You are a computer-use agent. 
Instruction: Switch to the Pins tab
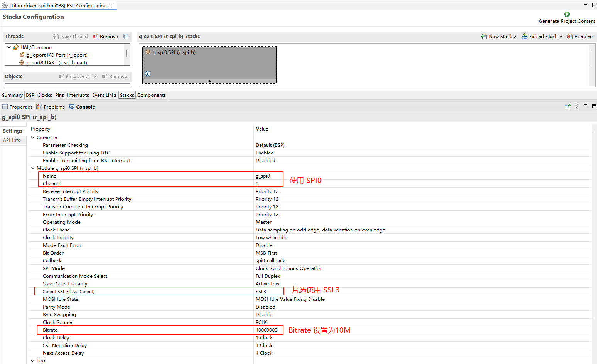59,95
